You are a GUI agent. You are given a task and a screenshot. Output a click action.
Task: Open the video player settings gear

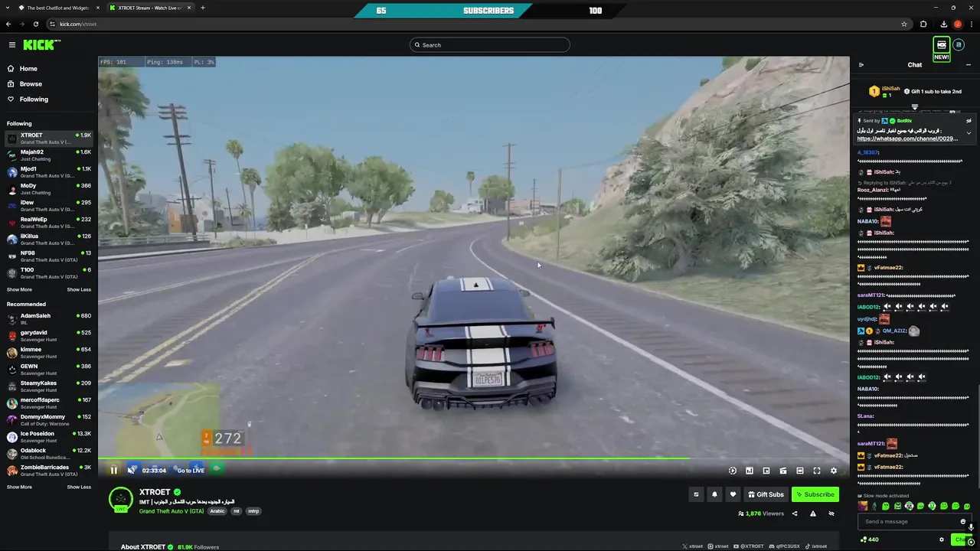(834, 471)
